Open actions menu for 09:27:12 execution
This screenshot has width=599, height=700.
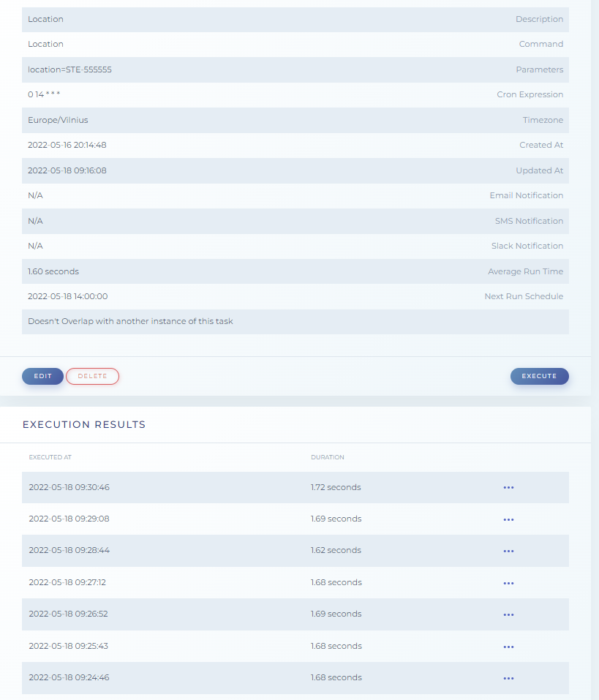coord(508,582)
